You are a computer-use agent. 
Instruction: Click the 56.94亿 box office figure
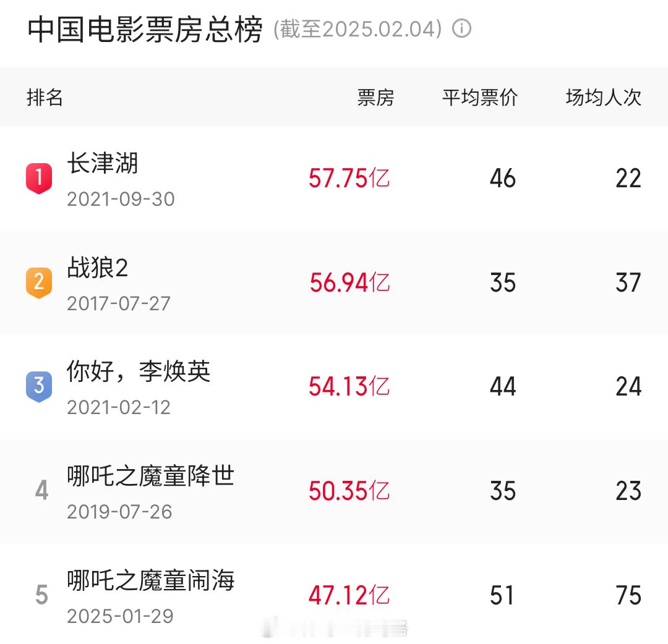coord(349,282)
